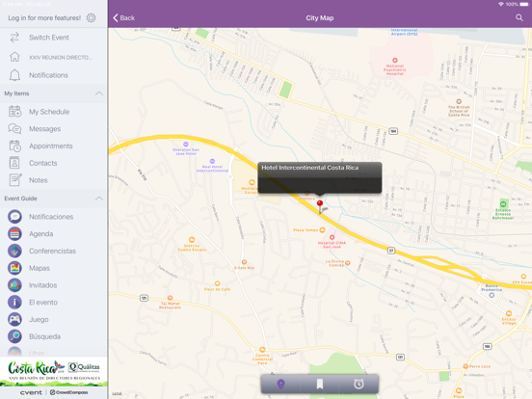The height and width of the screenshot is (399, 532).
Task: Open Switch Event menu item
Action: pyautogui.click(x=54, y=38)
